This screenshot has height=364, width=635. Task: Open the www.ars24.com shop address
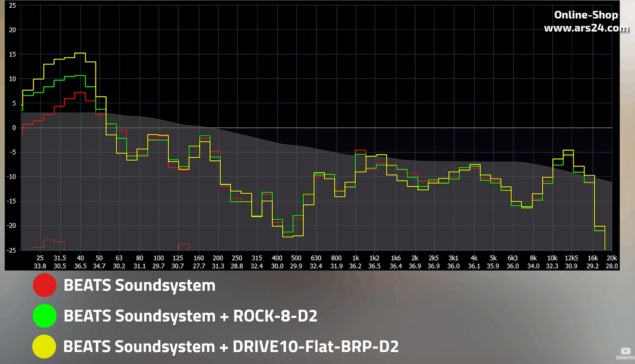pyautogui.click(x=586, y=28)
